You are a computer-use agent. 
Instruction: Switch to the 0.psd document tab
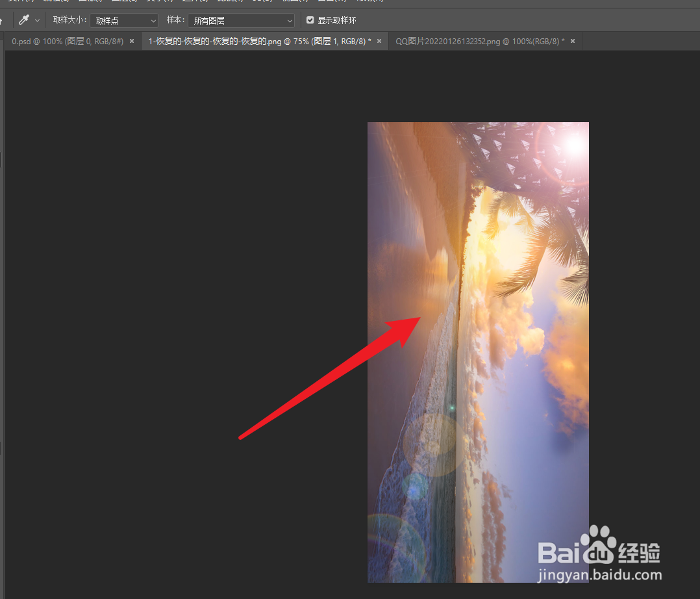coord(68,41)
